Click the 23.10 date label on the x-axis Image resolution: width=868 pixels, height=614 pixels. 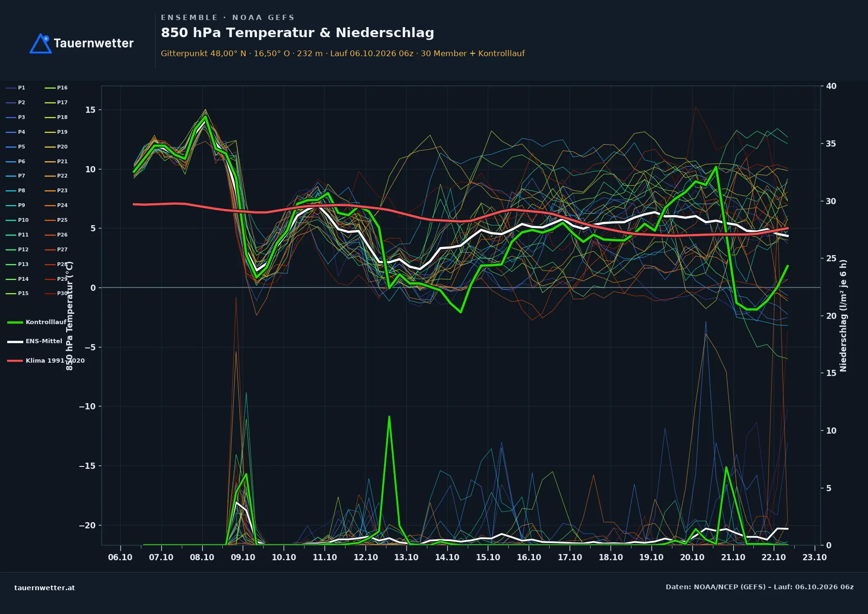click(x=815, y=557)
